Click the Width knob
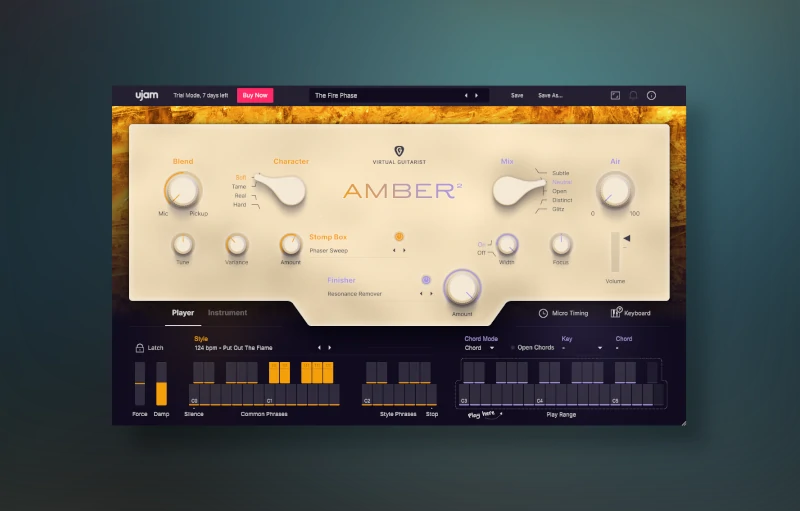800x511 pixels. tap(507, 245)
